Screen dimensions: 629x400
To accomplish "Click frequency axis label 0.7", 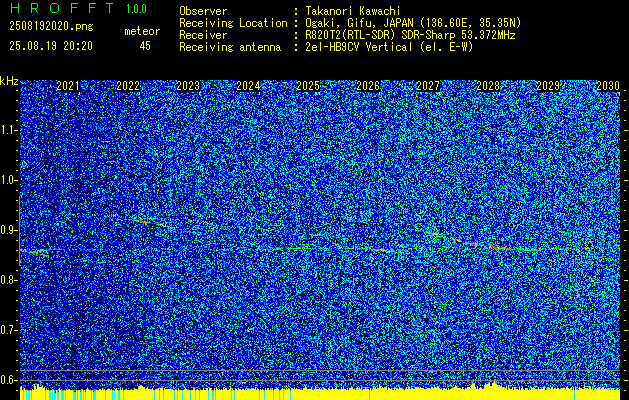I will 8,330.
